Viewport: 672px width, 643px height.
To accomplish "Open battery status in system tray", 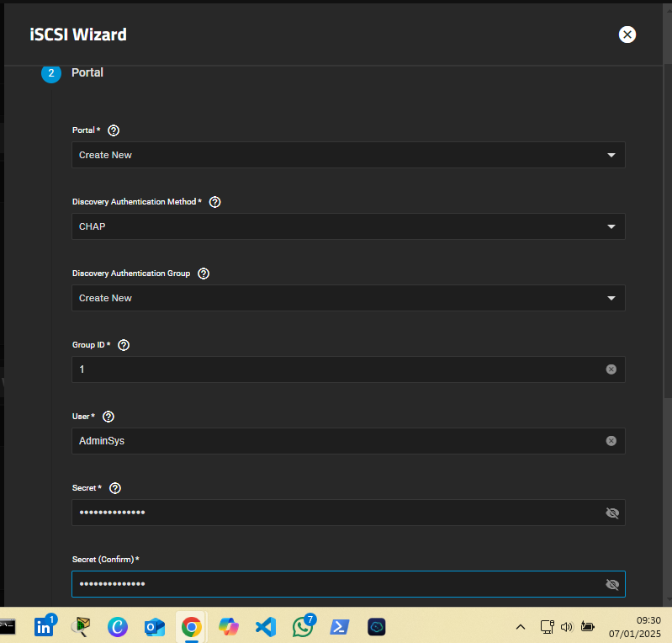I will tap(587, 627).
